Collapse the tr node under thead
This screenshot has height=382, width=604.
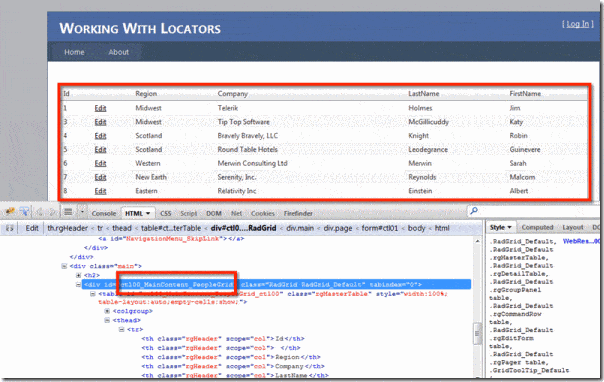tap(121, 329)
